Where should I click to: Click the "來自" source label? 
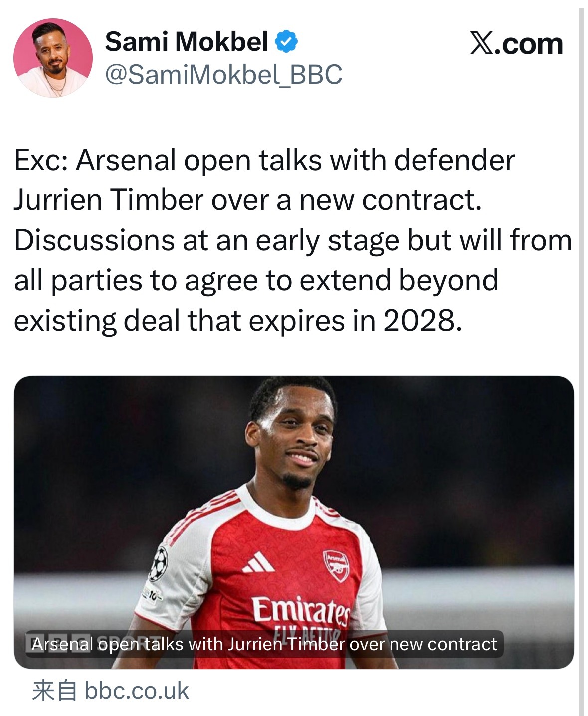tap(54, 691)
